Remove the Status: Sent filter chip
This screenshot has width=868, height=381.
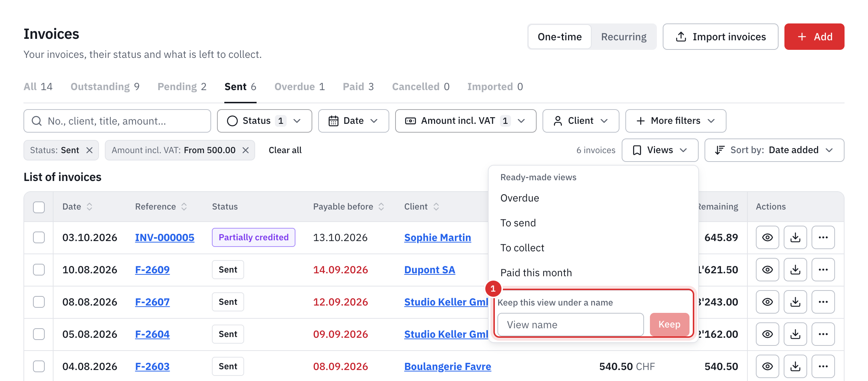[x=89, y=150]
